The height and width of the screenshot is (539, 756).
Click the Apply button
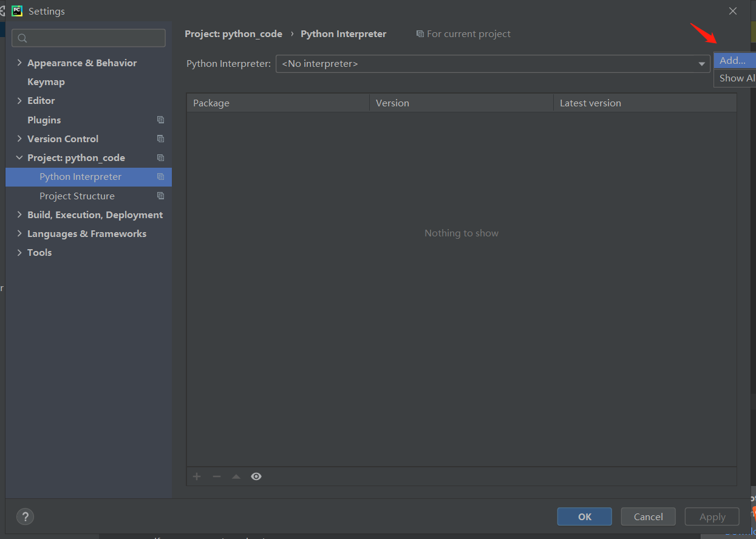(x=712, y=517)
